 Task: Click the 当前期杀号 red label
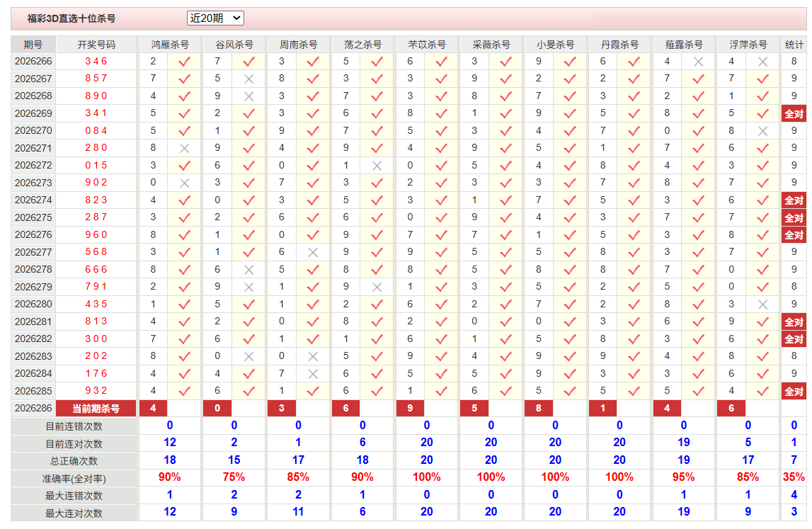[96, 409]
